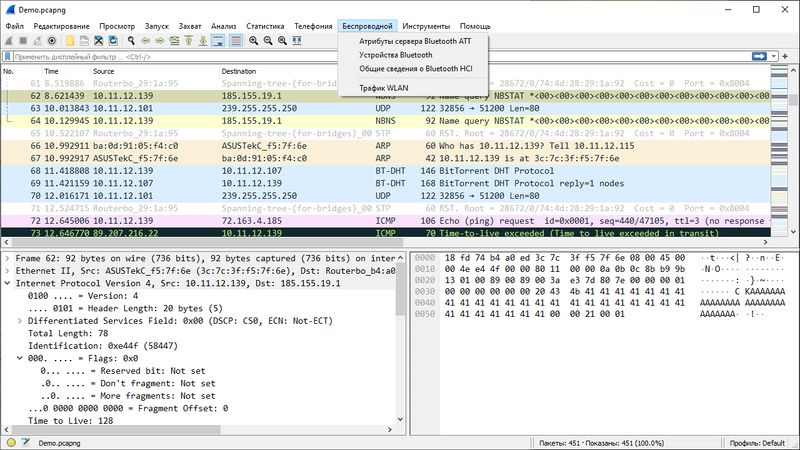800x450 pixels.
Task: Open the Захват menu
Action: click(190, 26)
